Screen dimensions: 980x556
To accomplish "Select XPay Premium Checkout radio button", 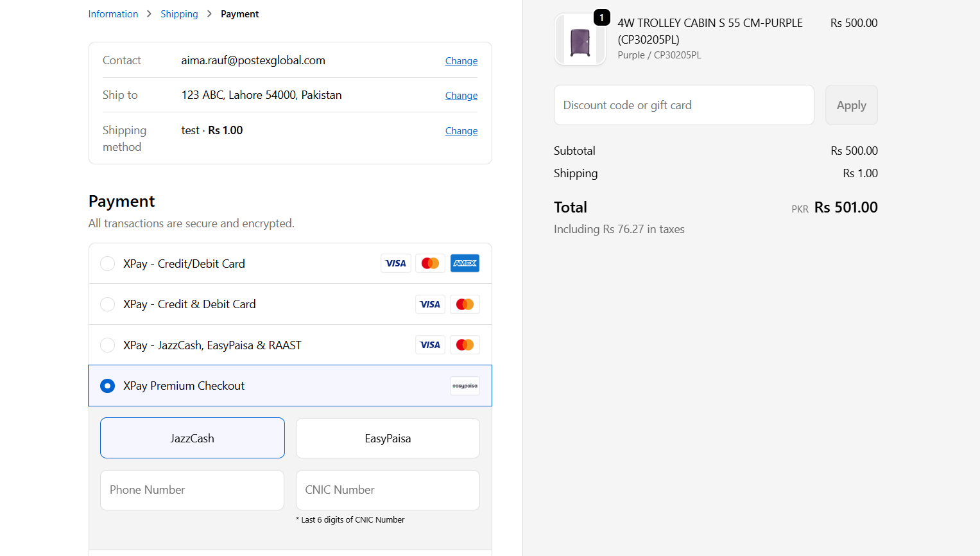I will coord(108,386).
